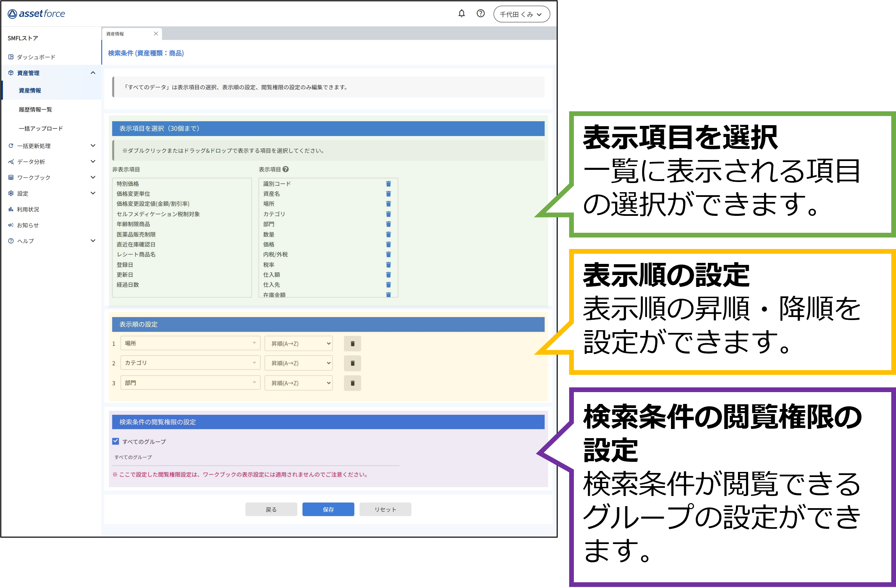Close the 資産情報 tab
Screen dimensions: 896x588
coord(156,33)
